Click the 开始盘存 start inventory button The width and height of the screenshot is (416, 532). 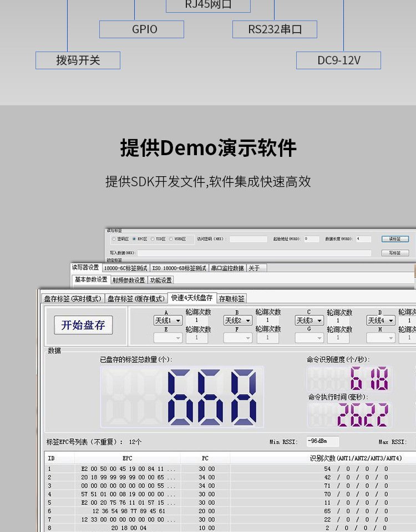coord(83,325)
